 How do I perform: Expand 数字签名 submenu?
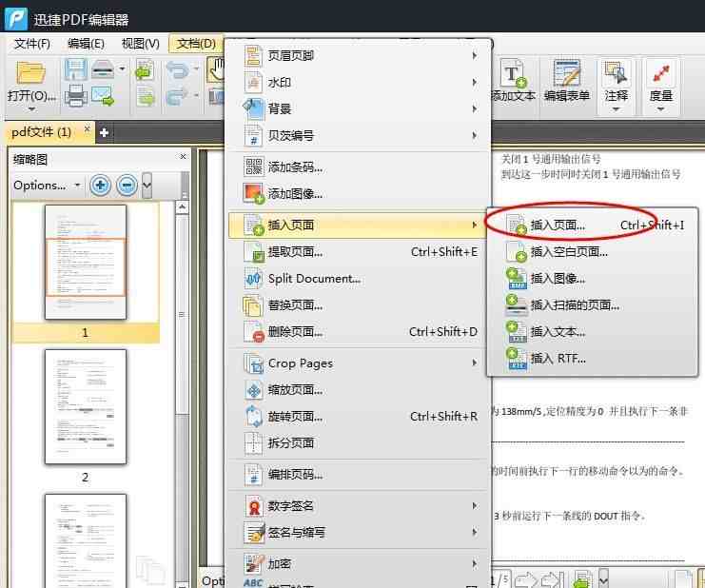point(359,506)
